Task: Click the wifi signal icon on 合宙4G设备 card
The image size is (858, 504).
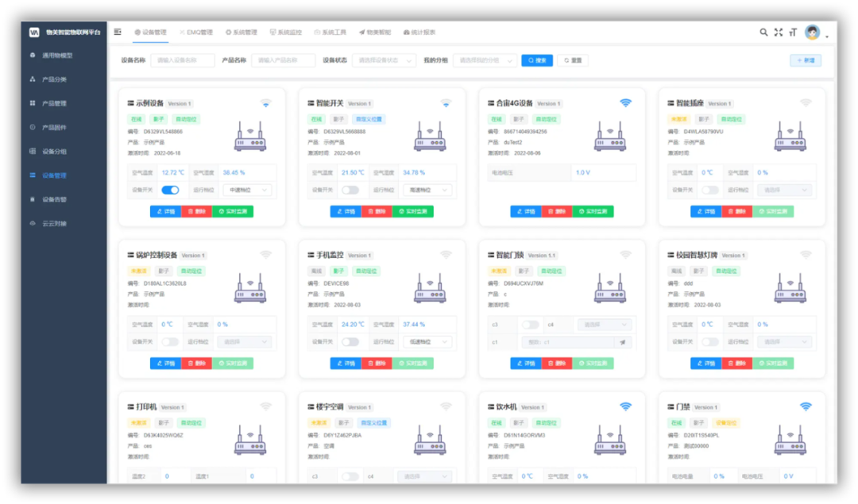Action: pos(625,102)
